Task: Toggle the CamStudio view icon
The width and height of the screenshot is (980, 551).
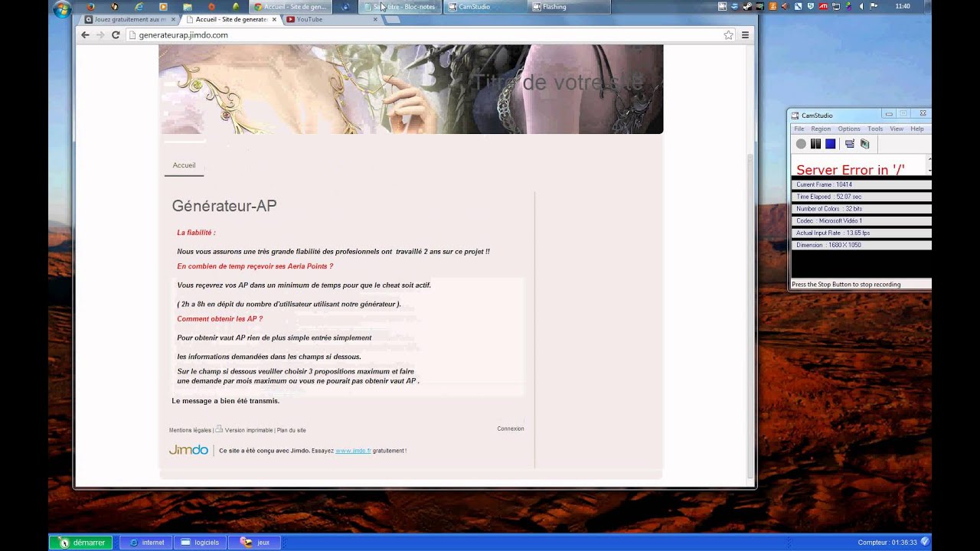Action: (849, 144)
